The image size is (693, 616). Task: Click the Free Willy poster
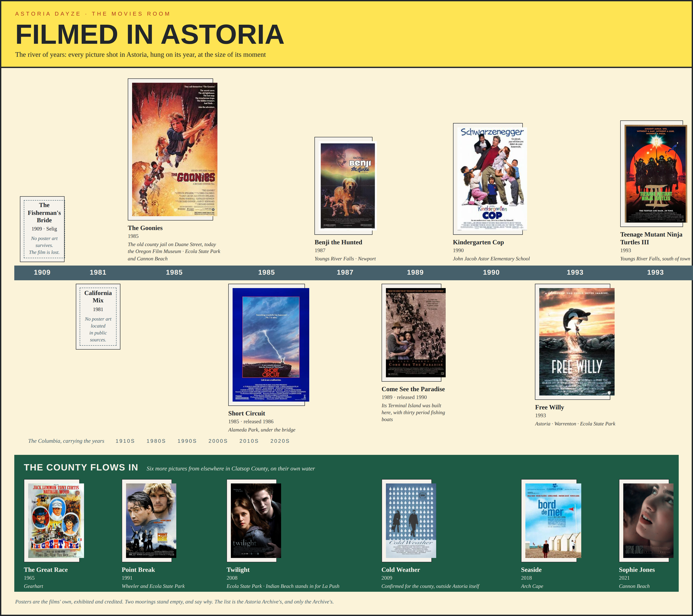click(x=577, y=342)
